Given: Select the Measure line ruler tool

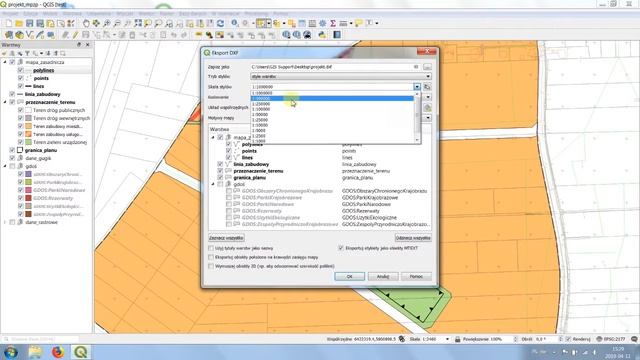Looking at the screenshot, I should [343, 24].
